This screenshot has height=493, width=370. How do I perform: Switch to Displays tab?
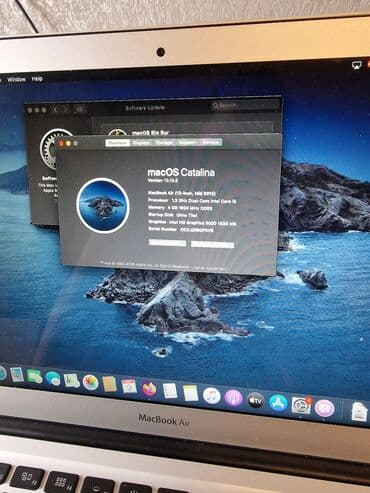(x=141, y=143)
